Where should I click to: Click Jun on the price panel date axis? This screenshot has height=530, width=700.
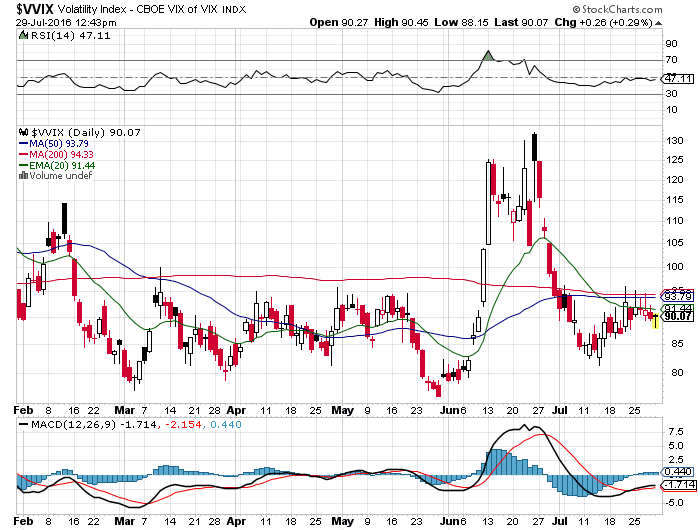(x=450, y=410)
